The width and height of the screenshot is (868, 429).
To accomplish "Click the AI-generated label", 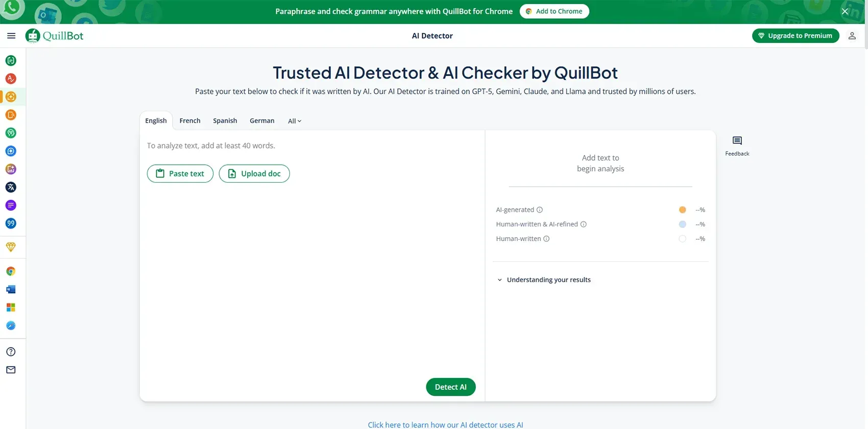I will 515,210.
